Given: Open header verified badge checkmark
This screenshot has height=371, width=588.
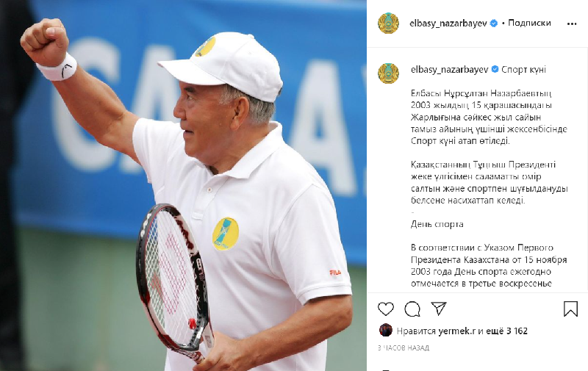Looking at the screenshot, I should (494, 24).
